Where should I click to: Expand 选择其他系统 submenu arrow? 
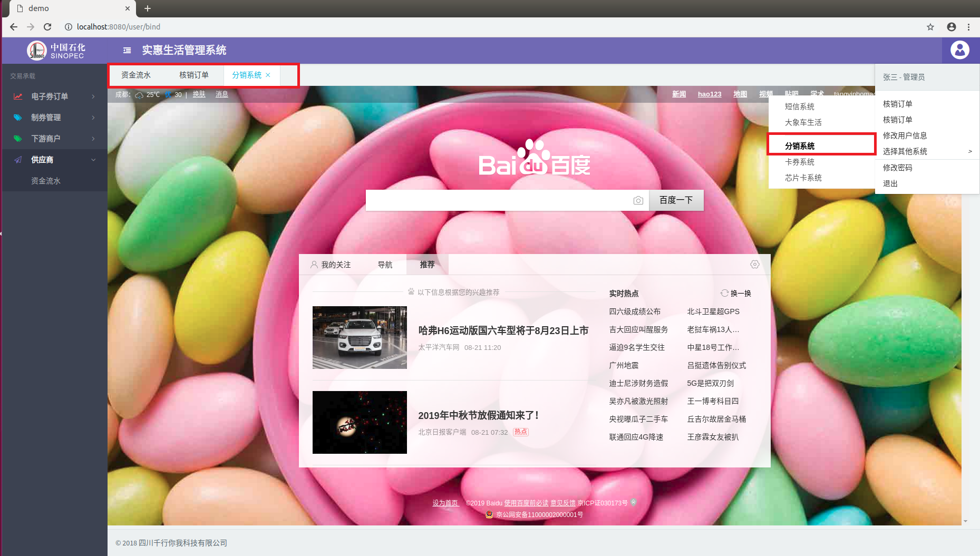click(x=970, y=151)
